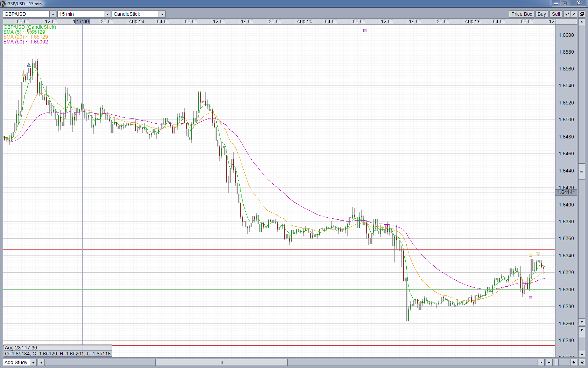
Task: Open the 15 min timeframe dropdown
Action: [107, 14]
